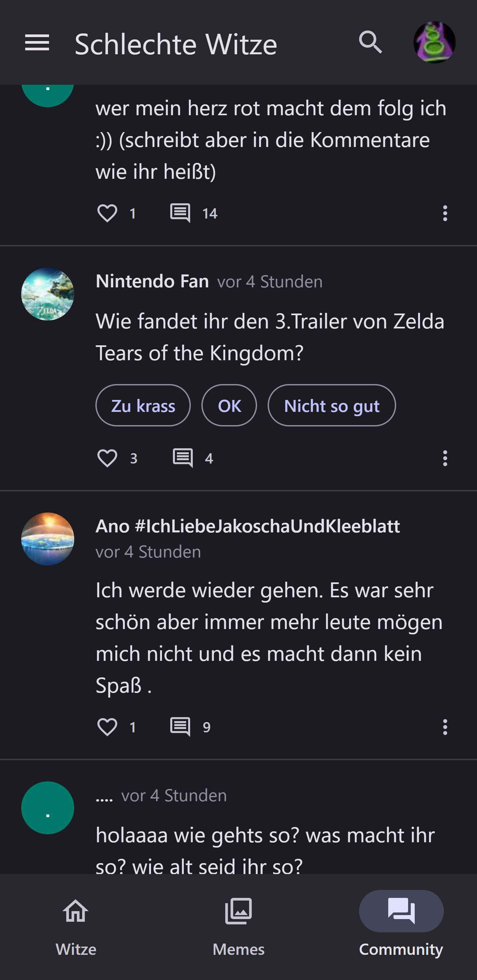Open comments on Ano's farewell post

181,727
